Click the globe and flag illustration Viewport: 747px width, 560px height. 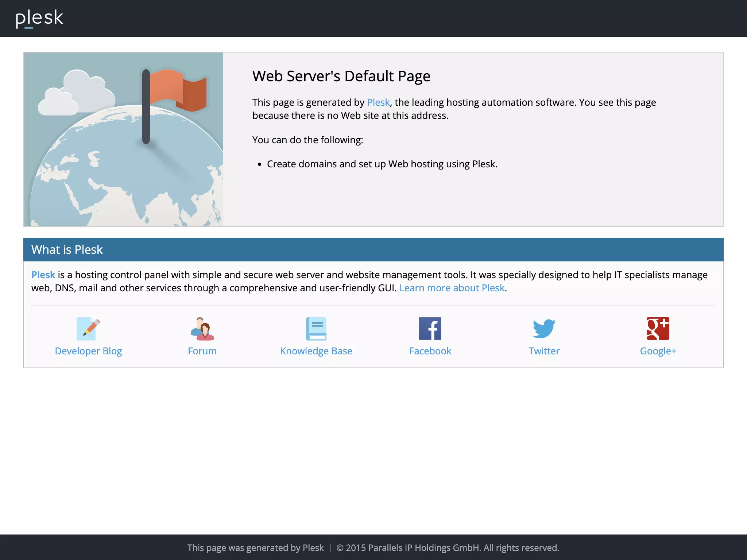[124, 139]
